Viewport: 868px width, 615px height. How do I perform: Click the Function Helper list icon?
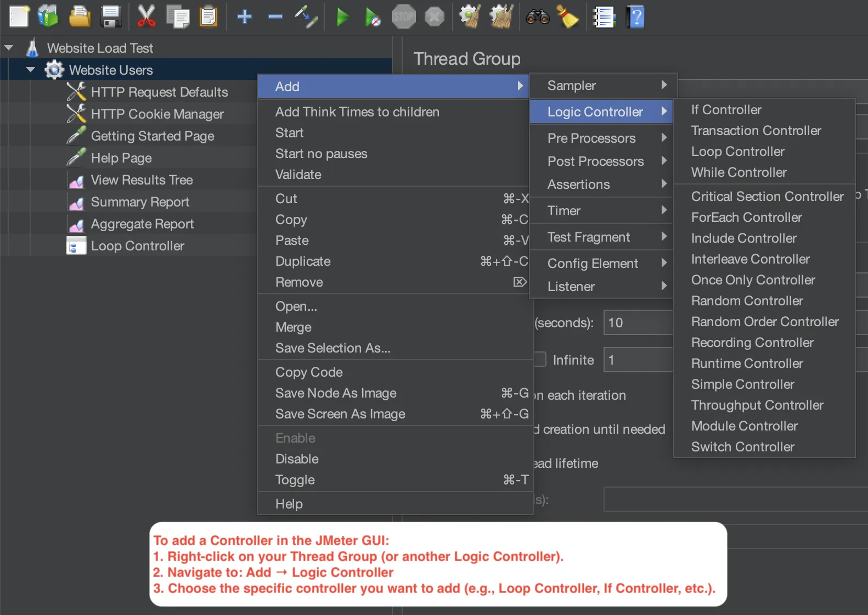(x=604, y=17)
